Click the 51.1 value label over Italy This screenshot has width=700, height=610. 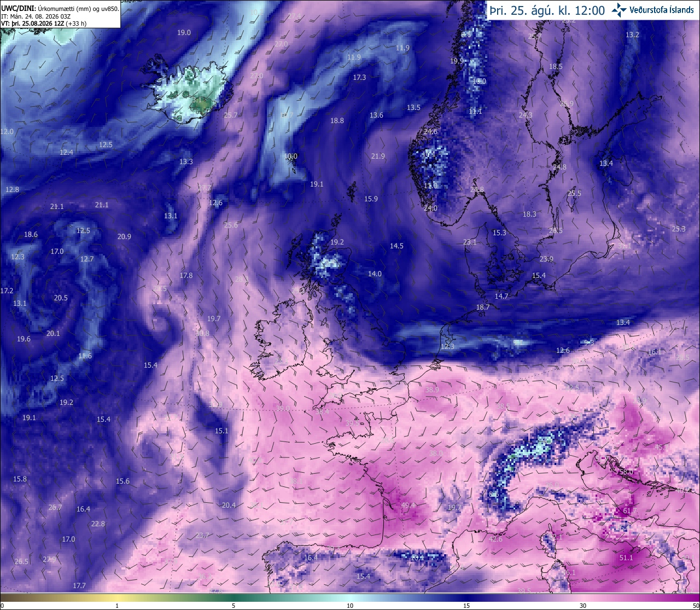click(x=626, y=557)
